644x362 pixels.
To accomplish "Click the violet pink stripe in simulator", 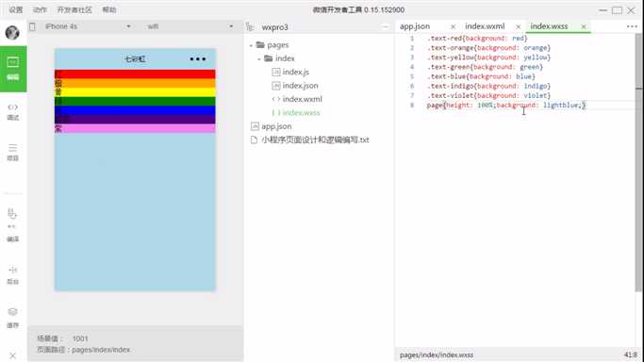I will point(135,128).
